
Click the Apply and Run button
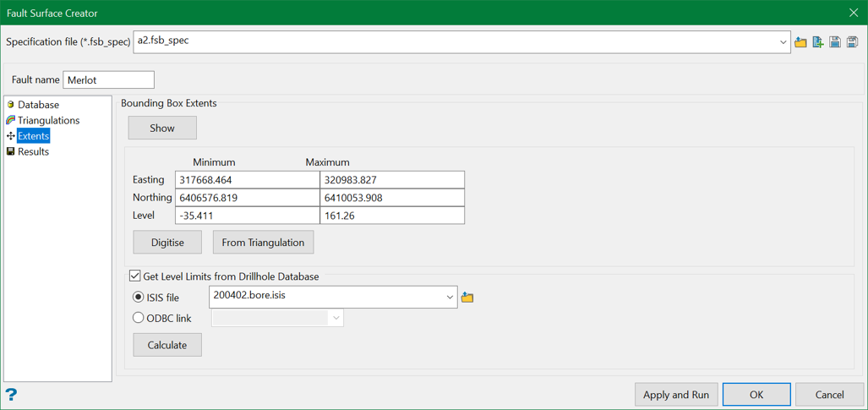click(x=675, y=395)
